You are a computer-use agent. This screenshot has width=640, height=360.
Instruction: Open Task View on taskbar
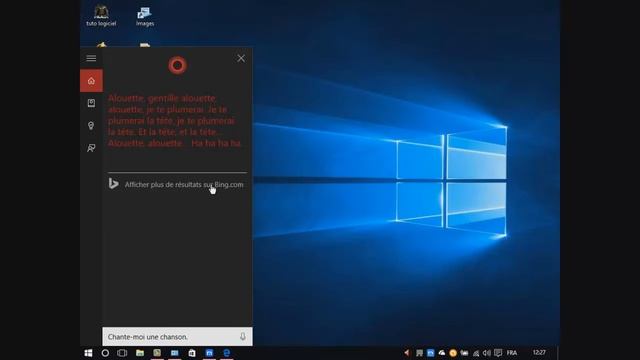tap(122, 353)
